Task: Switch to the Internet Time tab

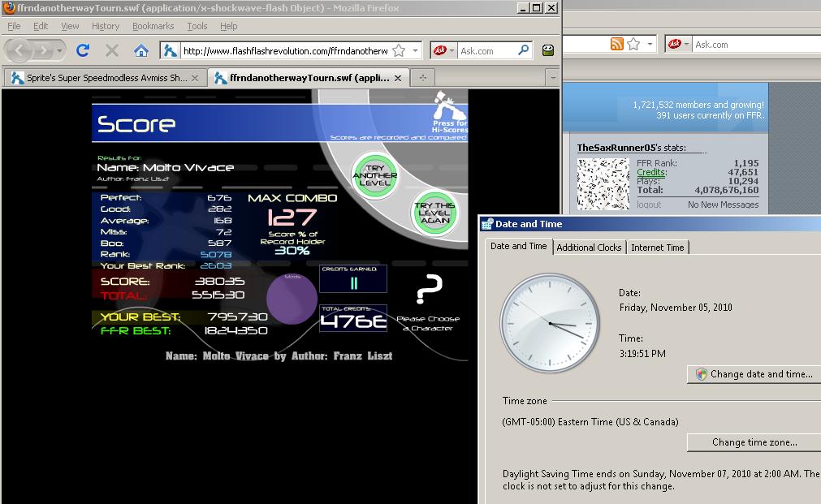Action: [657, 248]
